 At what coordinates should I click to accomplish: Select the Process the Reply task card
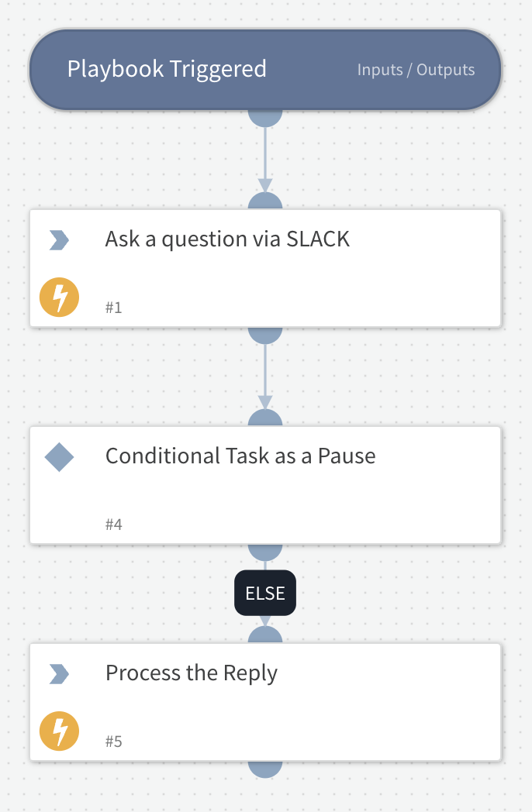point(192,673)
